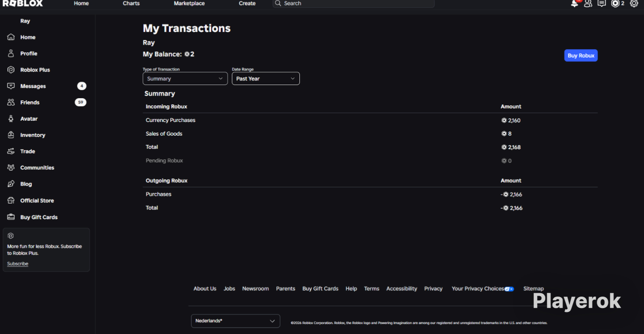This screenshot has width=644, height=334.
Task: Open Charts in the top navigation
Action: click(x=131, y=3)
